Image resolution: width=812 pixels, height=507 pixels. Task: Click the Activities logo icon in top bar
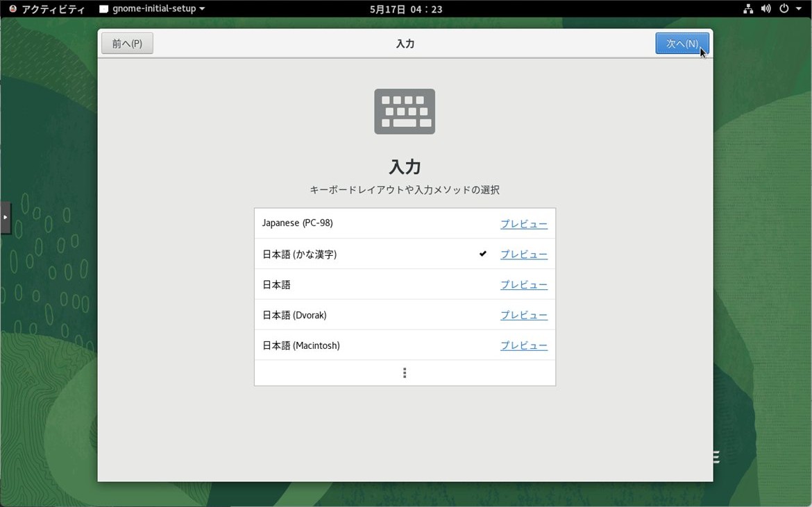pos(13,9)
